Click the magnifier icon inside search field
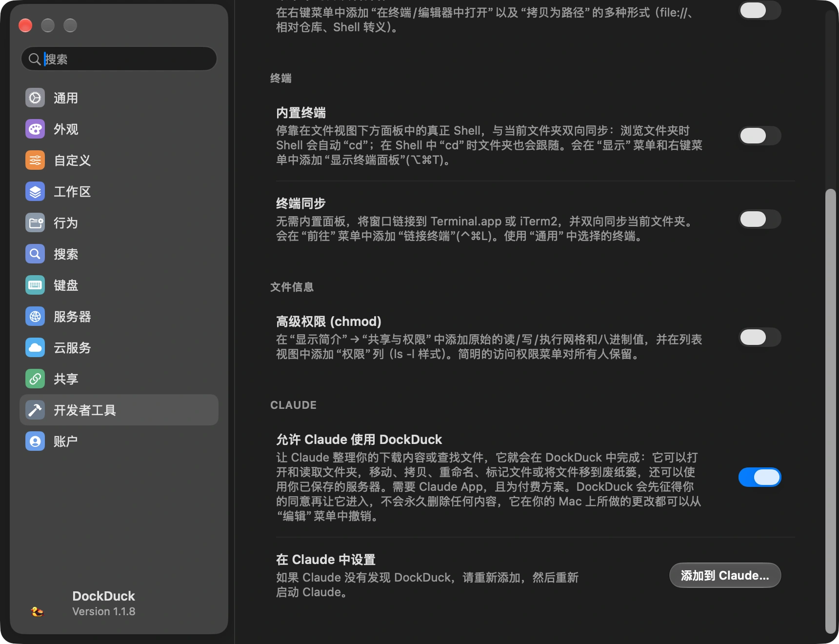The image size is (839, 644). coord(34,59)
